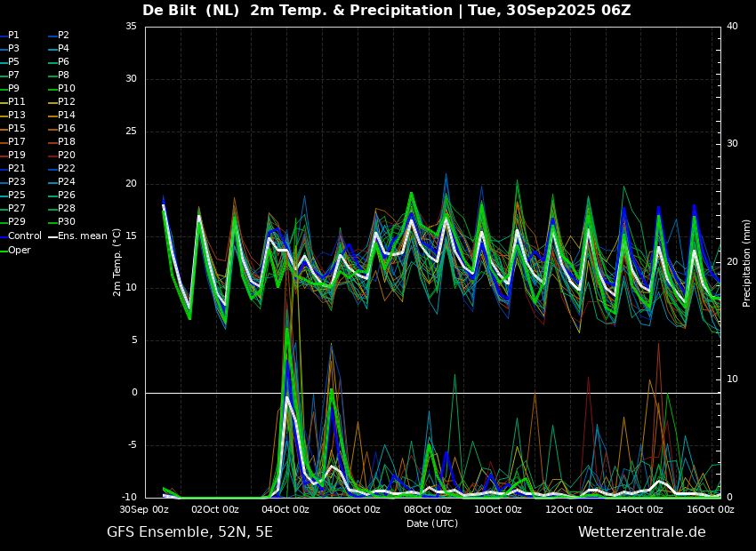Click the 08Oct 00z date label
The height and width of the screenshot is (551, 756).
click(x=429, y=509)
